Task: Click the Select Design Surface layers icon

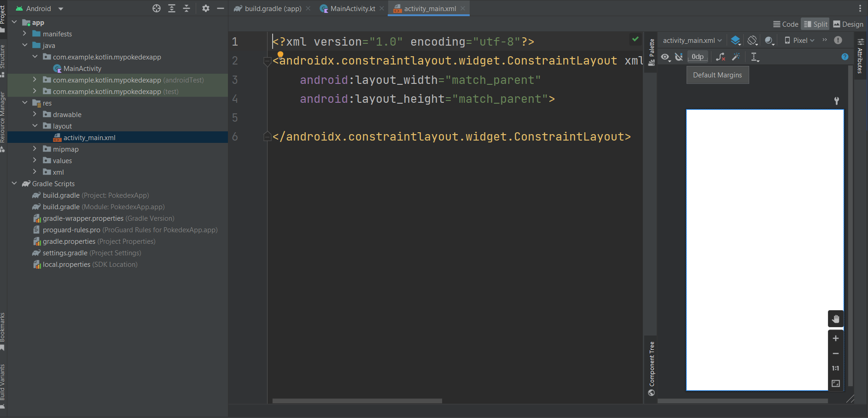Action: click(735, 41)
